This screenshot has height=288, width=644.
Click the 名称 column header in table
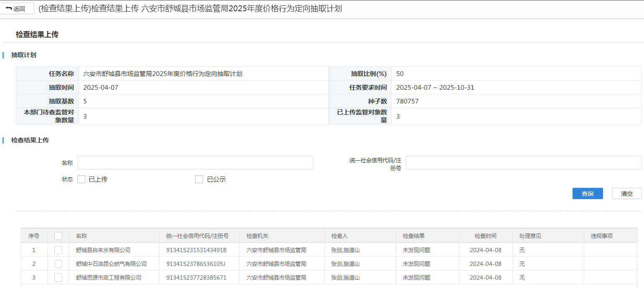coord(114,236)
